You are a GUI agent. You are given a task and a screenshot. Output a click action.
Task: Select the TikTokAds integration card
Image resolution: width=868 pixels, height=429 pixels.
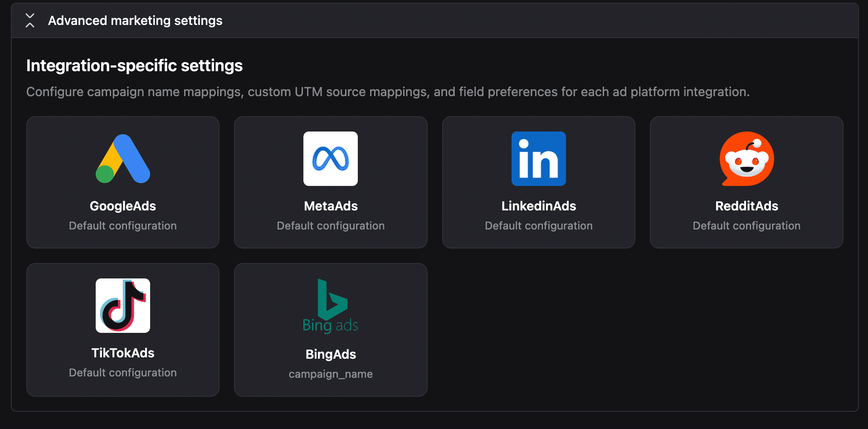tap(122, 330)
